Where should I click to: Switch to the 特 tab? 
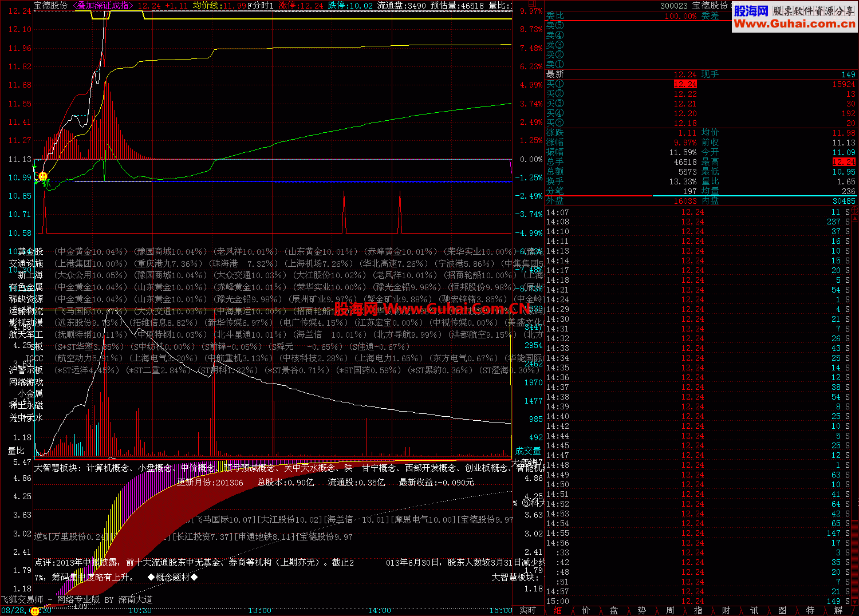810,610
